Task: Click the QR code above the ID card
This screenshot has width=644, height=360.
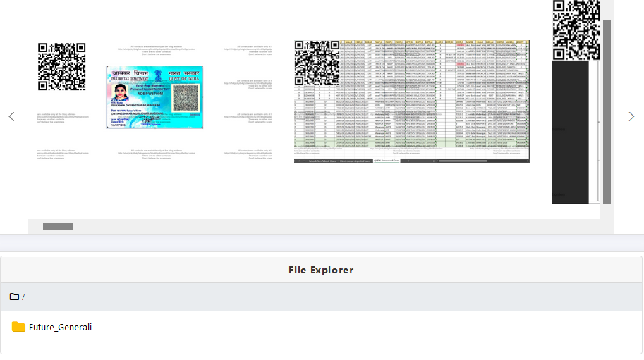Action: [x=61, y=67]
